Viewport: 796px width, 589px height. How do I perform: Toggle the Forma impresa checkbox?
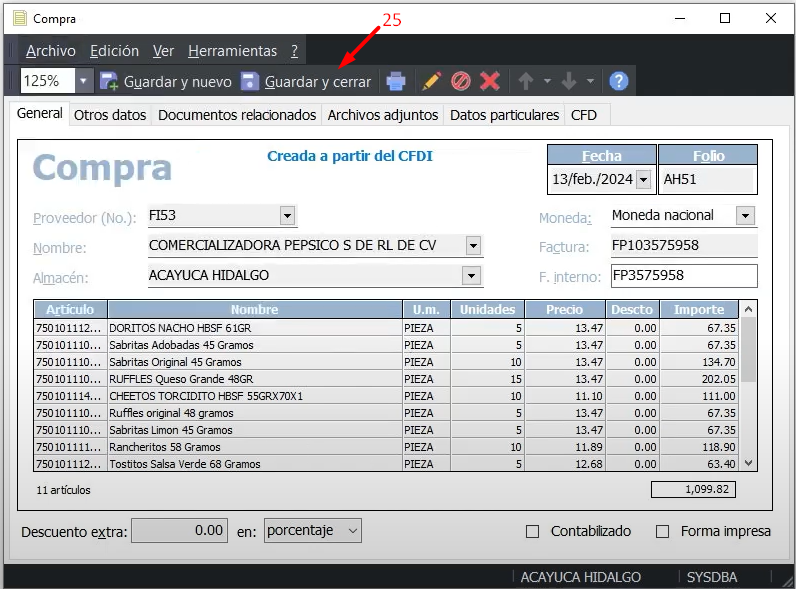[x=662, y=531]
